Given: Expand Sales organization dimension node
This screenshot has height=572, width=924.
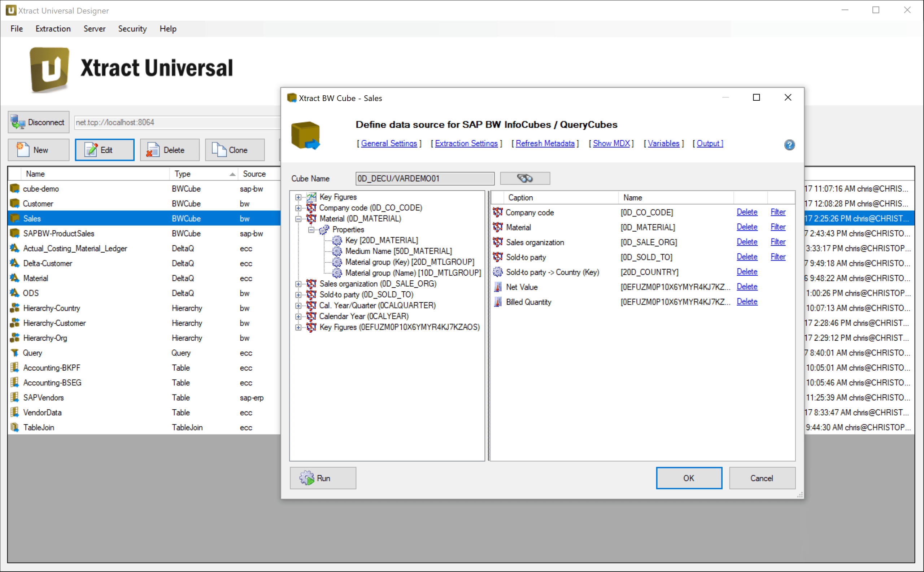Looking at the screenshot, I should tap(298, 284).
